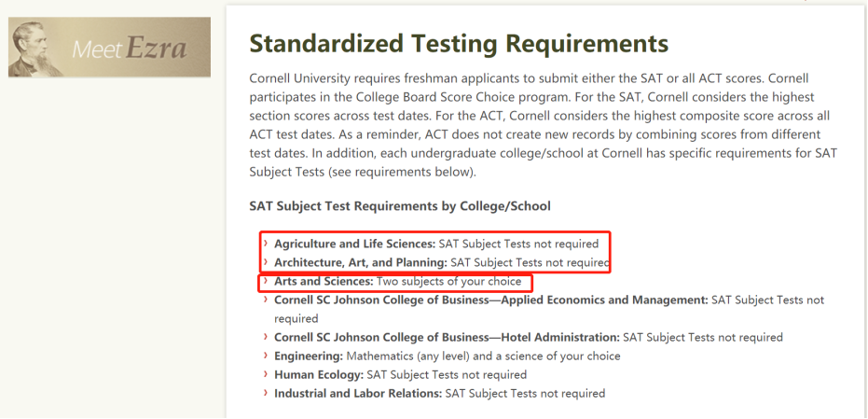Click the chevron bullet beside Hotel Administration
Screen dimensions: 868x419
click(266, 337)
